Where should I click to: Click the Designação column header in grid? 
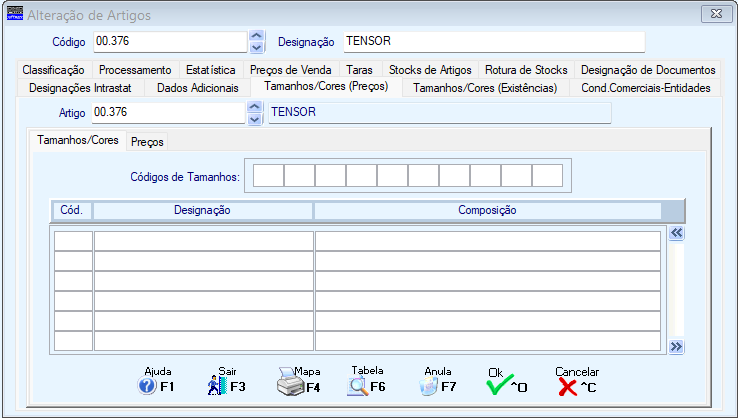pos(202,210)
